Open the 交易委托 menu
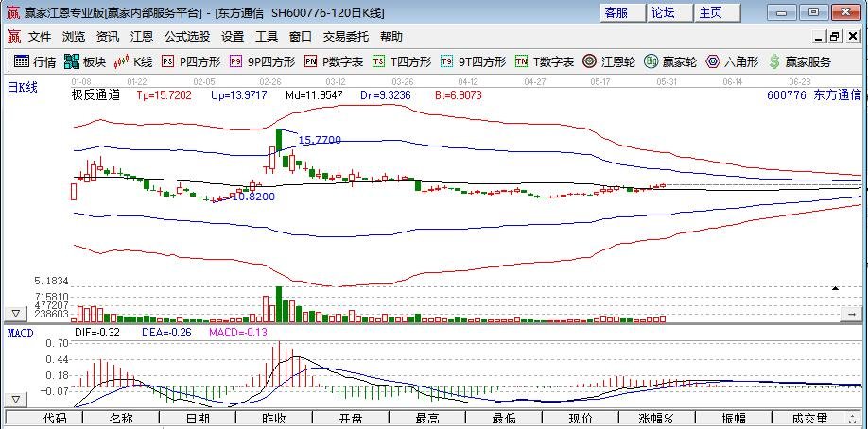 [346, 37]
